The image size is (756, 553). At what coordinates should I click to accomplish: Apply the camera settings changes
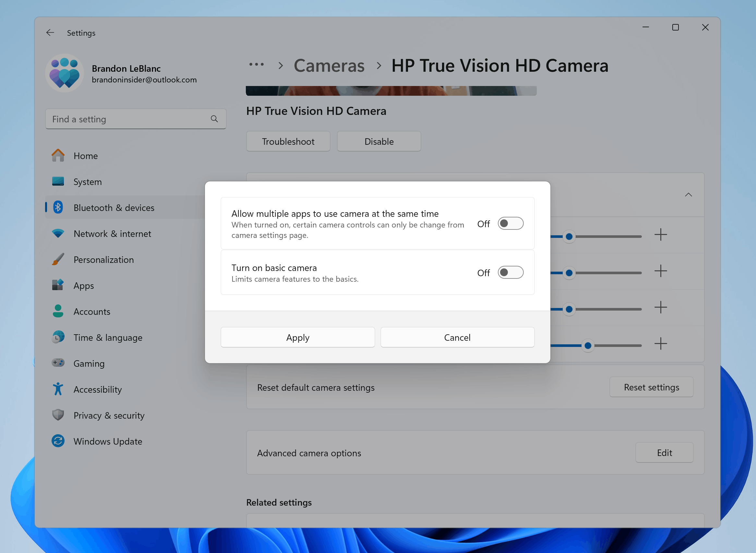tap(297, 338)
